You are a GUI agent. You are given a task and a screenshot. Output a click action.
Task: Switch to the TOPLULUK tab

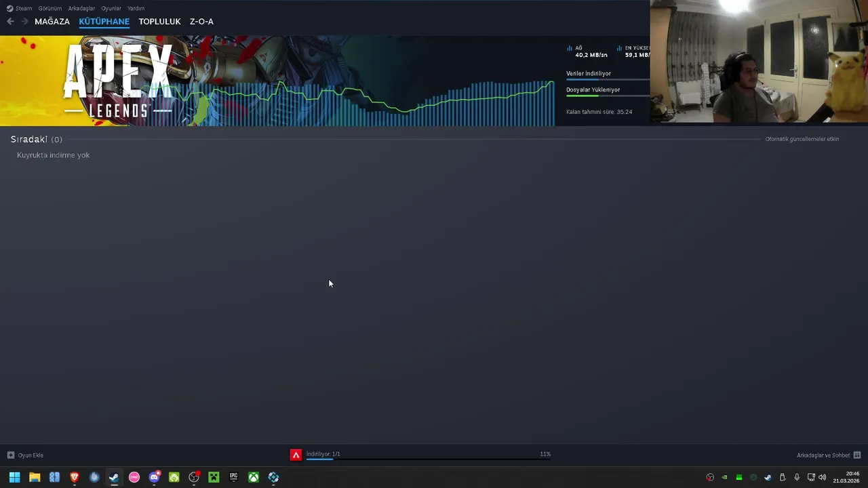coord(159,22)
